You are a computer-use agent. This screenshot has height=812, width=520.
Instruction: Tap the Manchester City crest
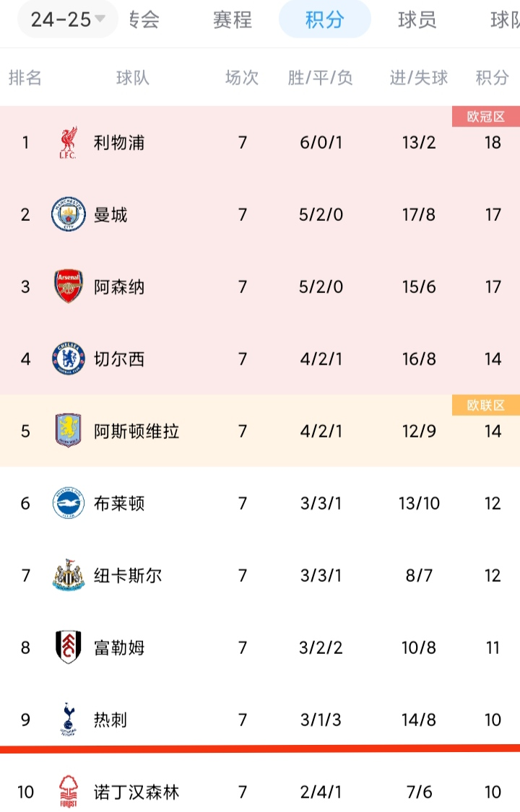coord(69,214)
